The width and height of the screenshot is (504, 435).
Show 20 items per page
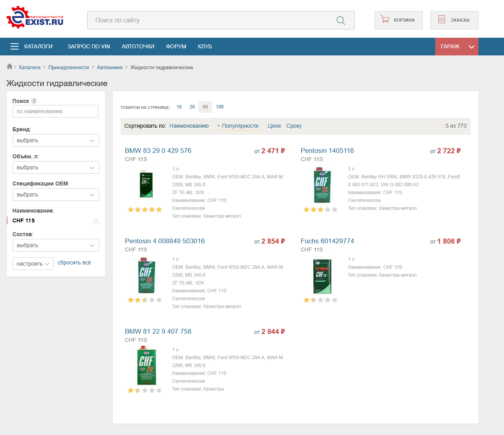click(x=192, y=107)
